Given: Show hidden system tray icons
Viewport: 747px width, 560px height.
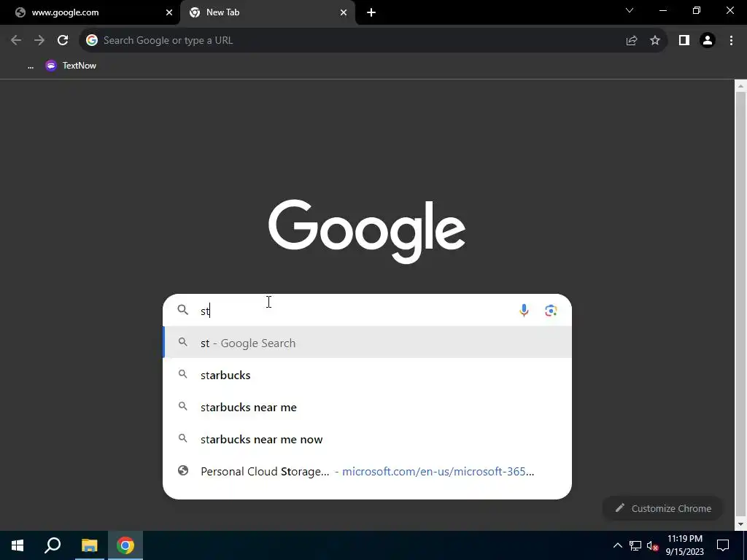Looking at the screenshot, I should point(617,545).
